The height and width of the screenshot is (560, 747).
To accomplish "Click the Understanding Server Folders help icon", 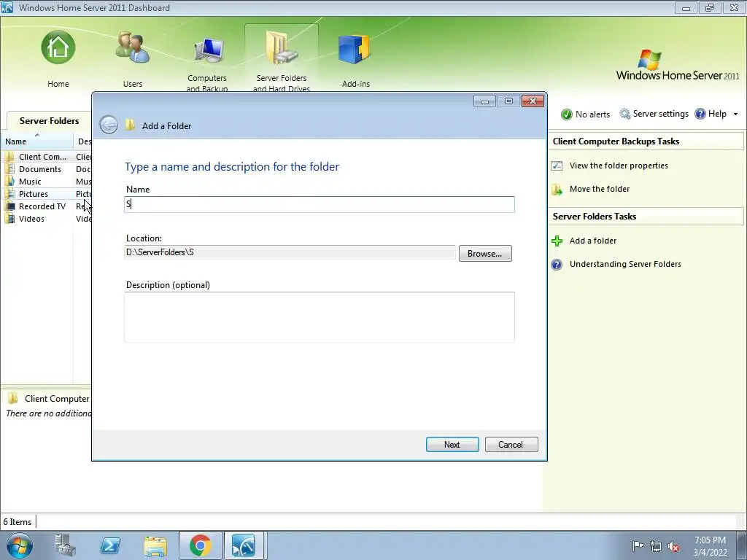I will (x=557, y=264).
